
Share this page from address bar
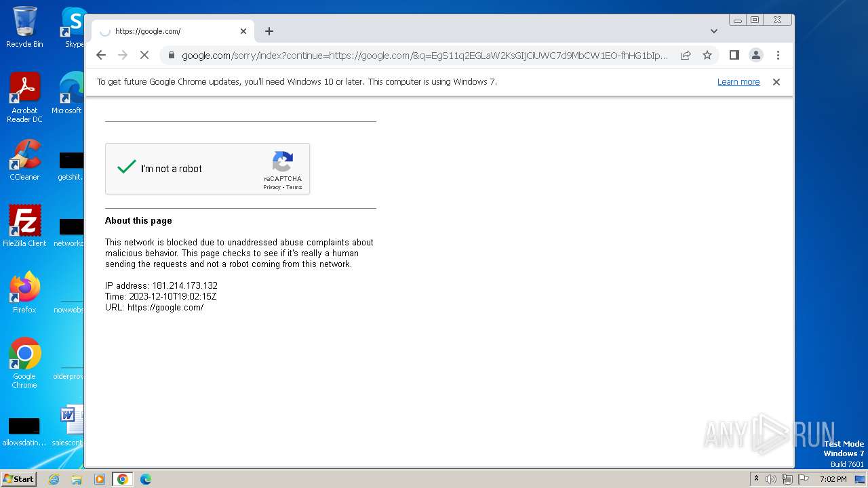686,55
